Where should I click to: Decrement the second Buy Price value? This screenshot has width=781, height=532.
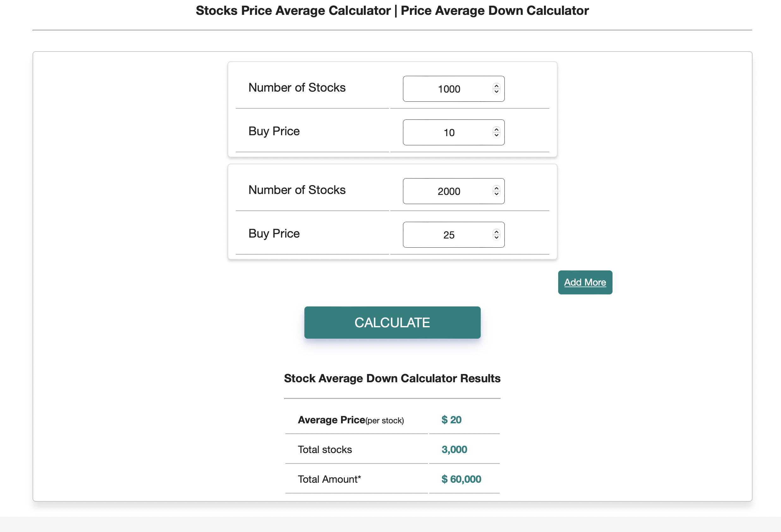pos(496,238)
